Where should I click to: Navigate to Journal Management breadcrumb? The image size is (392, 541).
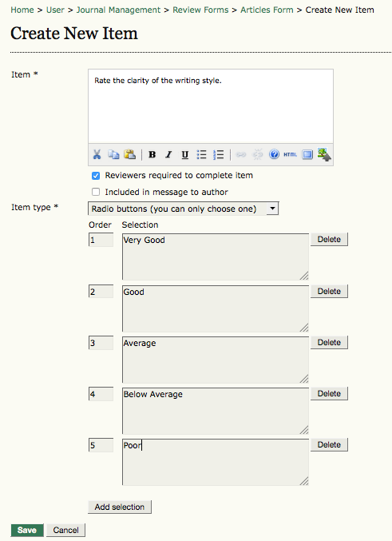tap(118, 10)
